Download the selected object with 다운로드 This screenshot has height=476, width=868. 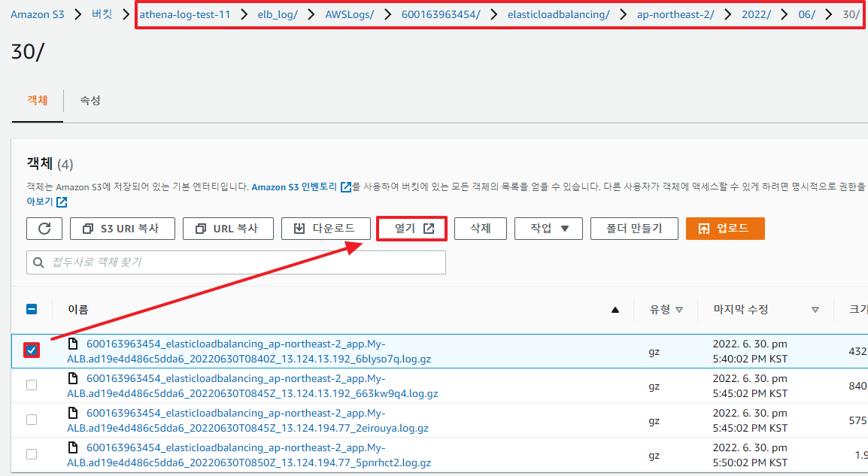[x=326, y=229]
